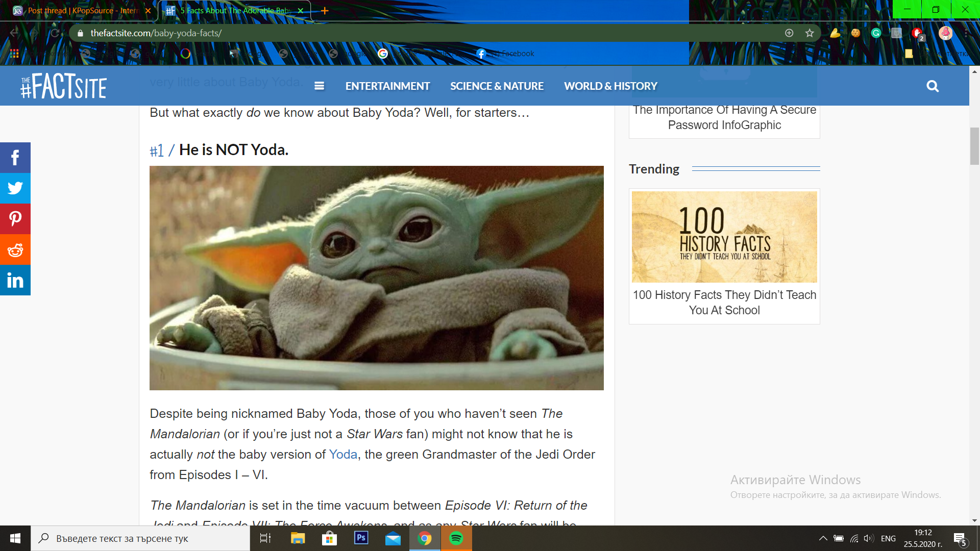Image resolution: width=980 pixels, height=551 pixels.
Task: Click the scrollbar up arrow
Action: (x=975, y=71)
